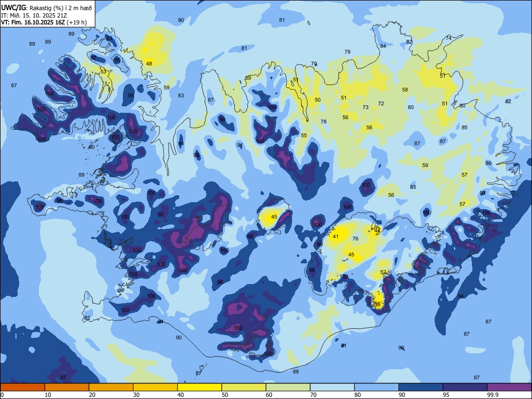Click the map value "84" on the north coast
This screenshot has width=532, height=399.
[x=383, y=46]
